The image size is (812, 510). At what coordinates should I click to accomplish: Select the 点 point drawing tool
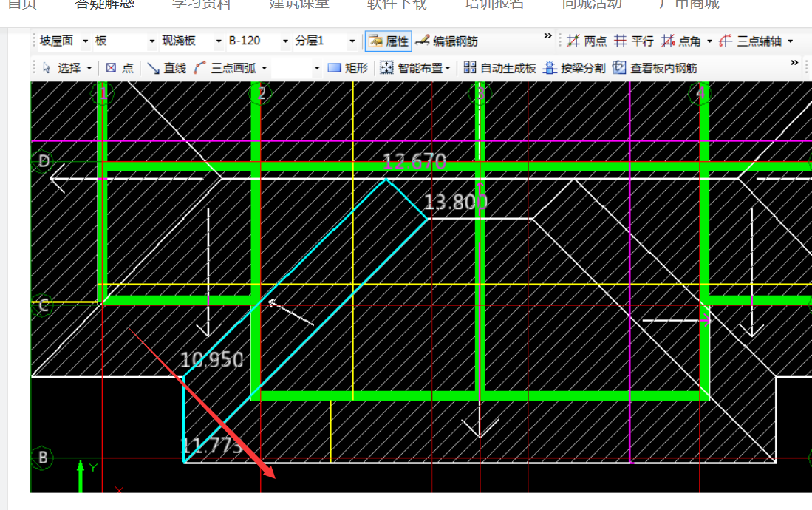click(120, 68)
